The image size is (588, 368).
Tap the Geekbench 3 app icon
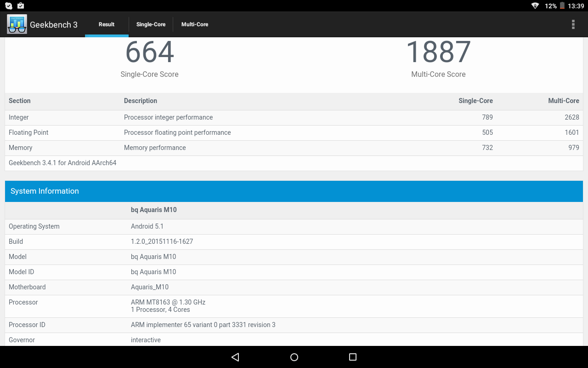pyautogui.click(x=17, y=24)
